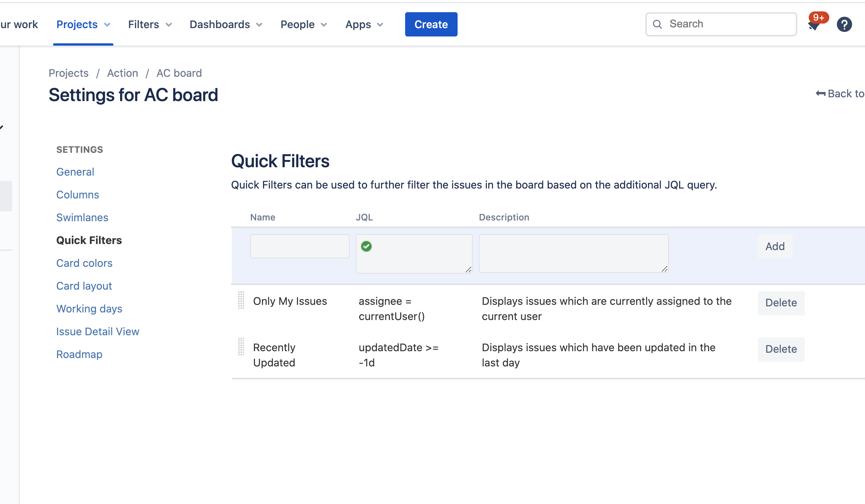Focus the quick filter Name field
865x504 pixels.
[x=299, y=246]
